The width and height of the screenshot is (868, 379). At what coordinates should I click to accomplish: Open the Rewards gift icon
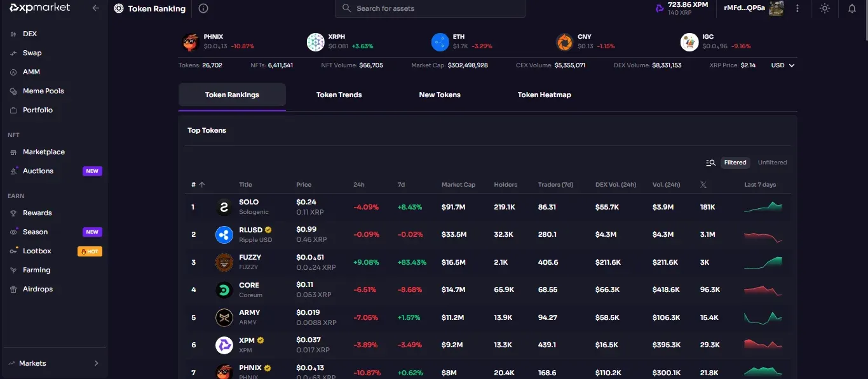(13, 213)
